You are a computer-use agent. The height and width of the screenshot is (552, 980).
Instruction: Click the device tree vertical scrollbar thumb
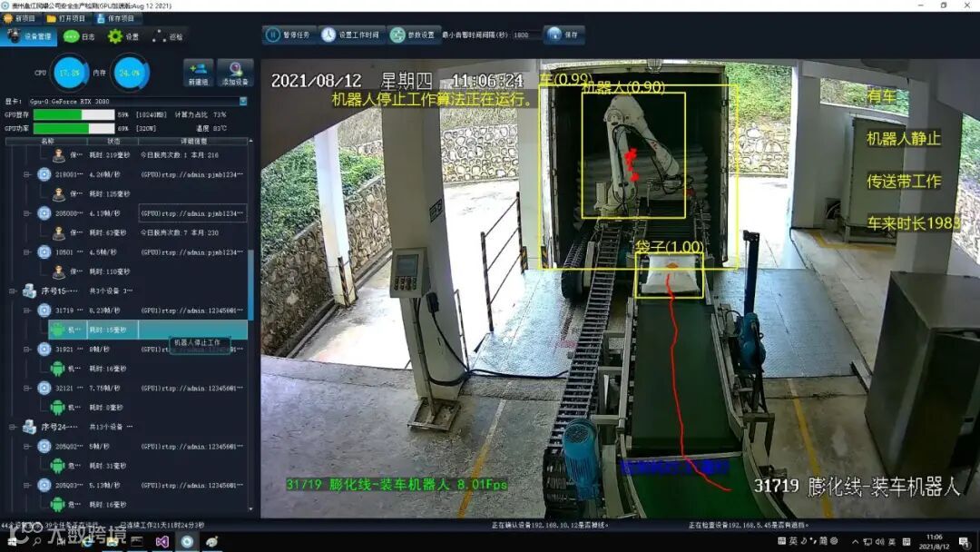click(x=250, y=284)
